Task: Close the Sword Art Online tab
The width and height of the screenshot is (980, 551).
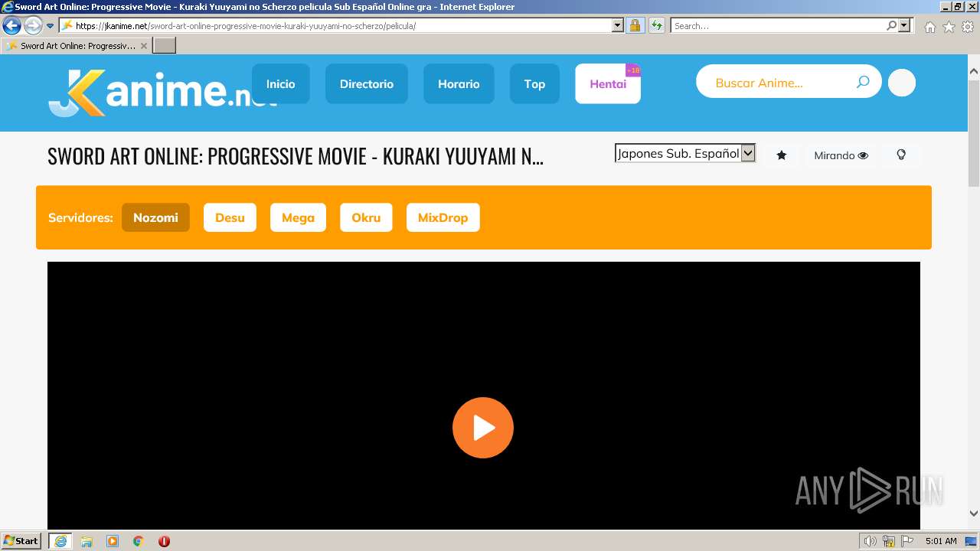Action: [144, 46]
